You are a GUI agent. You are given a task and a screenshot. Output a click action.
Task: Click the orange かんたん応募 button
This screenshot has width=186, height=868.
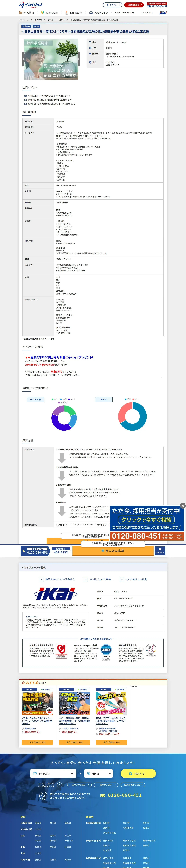112,551
